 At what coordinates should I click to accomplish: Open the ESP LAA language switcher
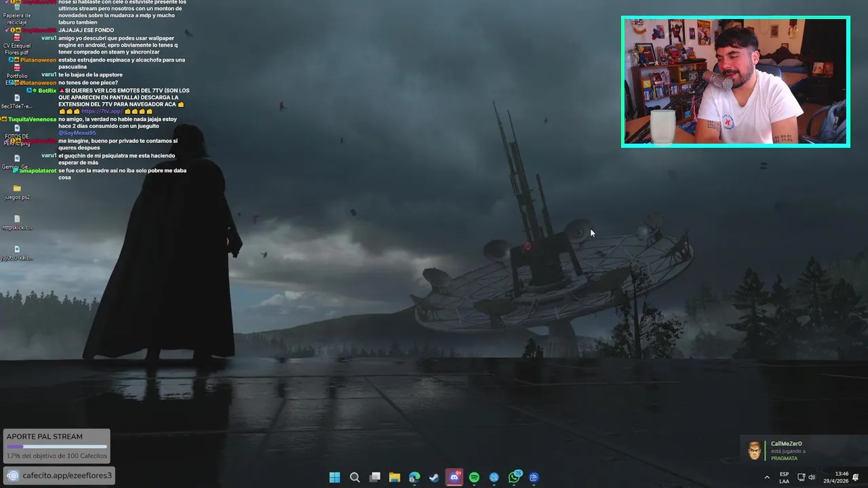[784, 477]
